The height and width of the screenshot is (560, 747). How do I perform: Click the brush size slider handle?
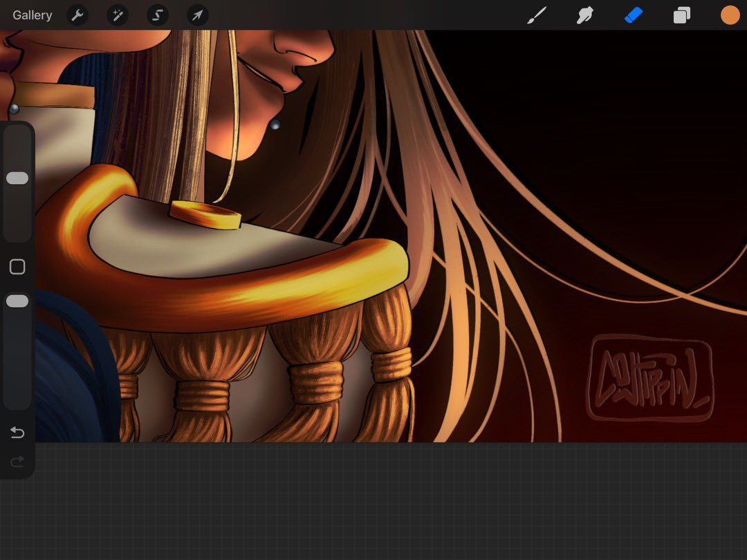click(17, 178)
